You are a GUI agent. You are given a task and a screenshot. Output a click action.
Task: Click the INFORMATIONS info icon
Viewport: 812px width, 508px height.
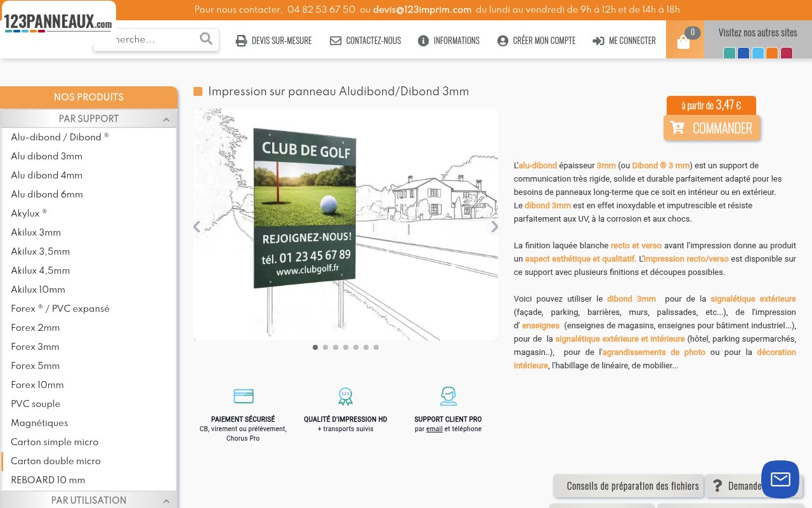[423, 40]
